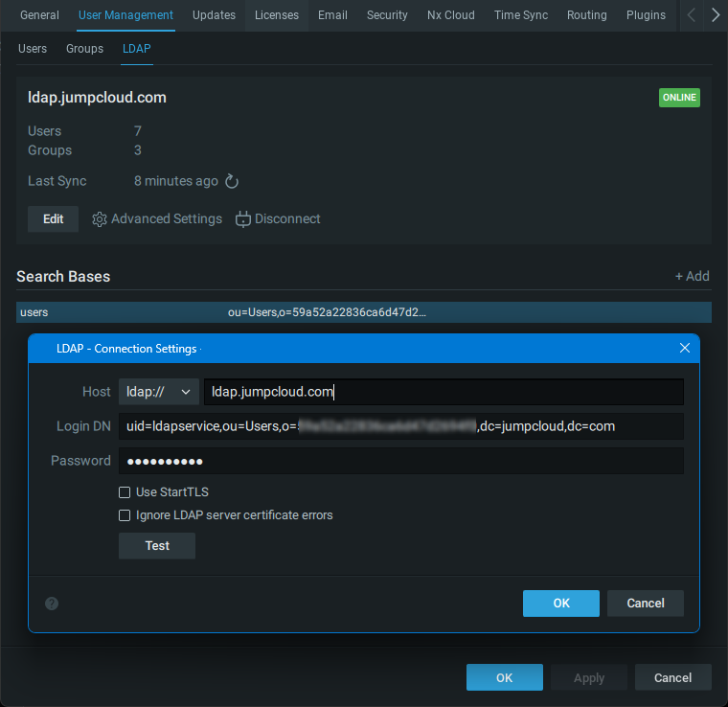Click OK in the system settings window
Image resolution: width=728 pixels, height=707 pixels.
pyautogui.click(x=504, y=677)
